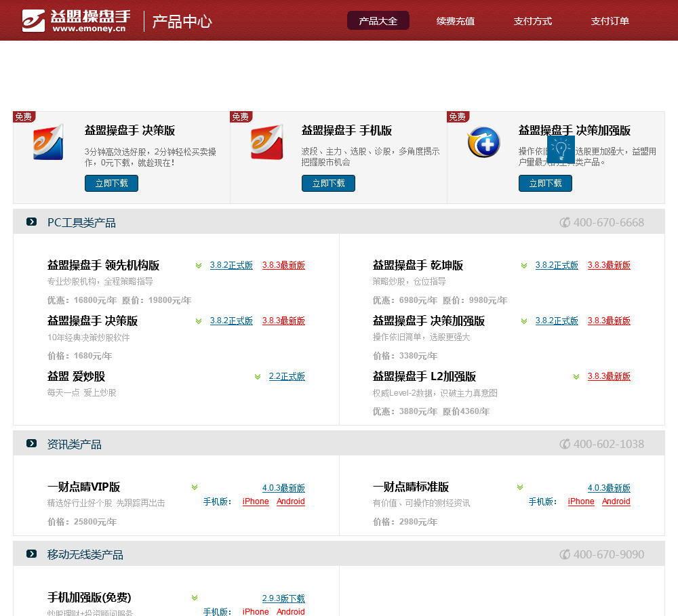Open iPhone link for 一财点睛标准版
Screen dimensions: 678x616
(x=581, y=501)
